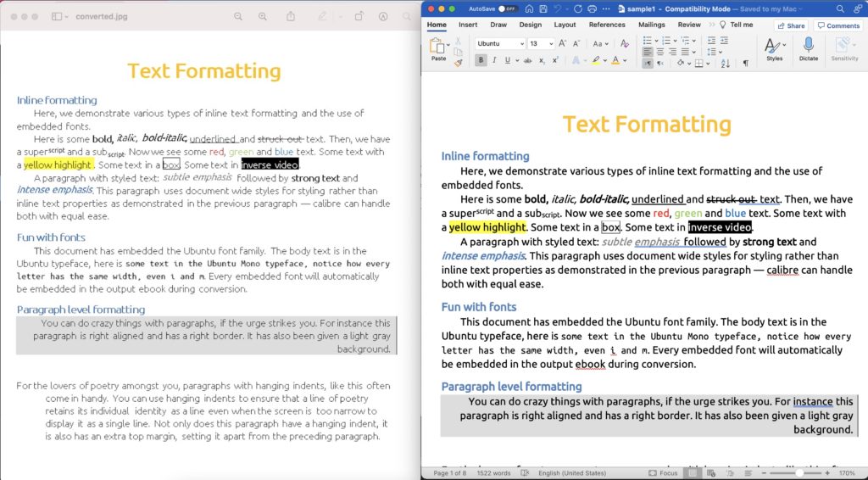
Task: Insert a numbered list
Action: [x=666, y=41]
